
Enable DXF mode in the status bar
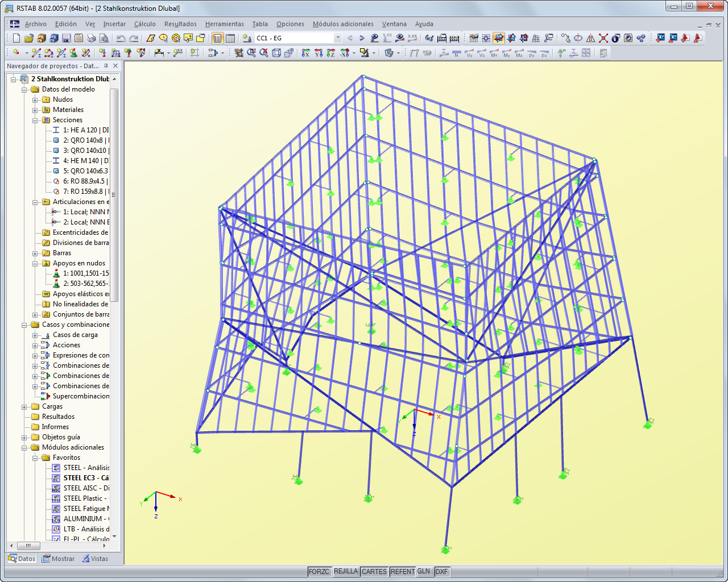pyautogui.click(x=442, y=572)
